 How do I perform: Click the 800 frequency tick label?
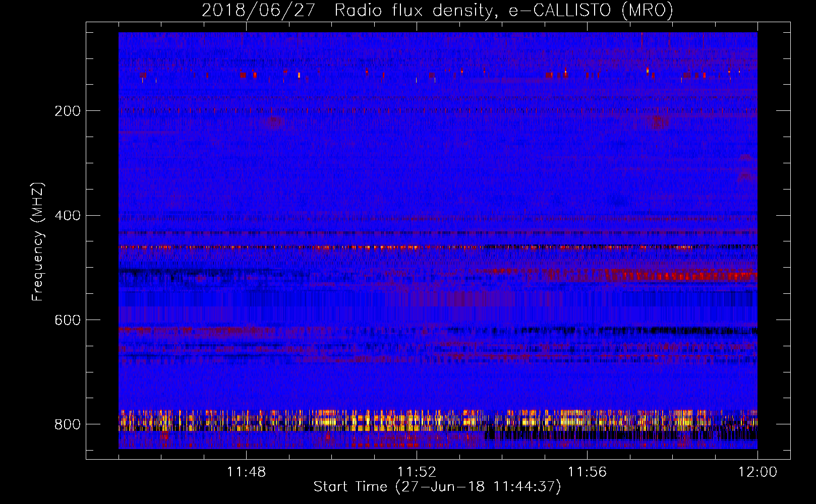pos(68,424)
